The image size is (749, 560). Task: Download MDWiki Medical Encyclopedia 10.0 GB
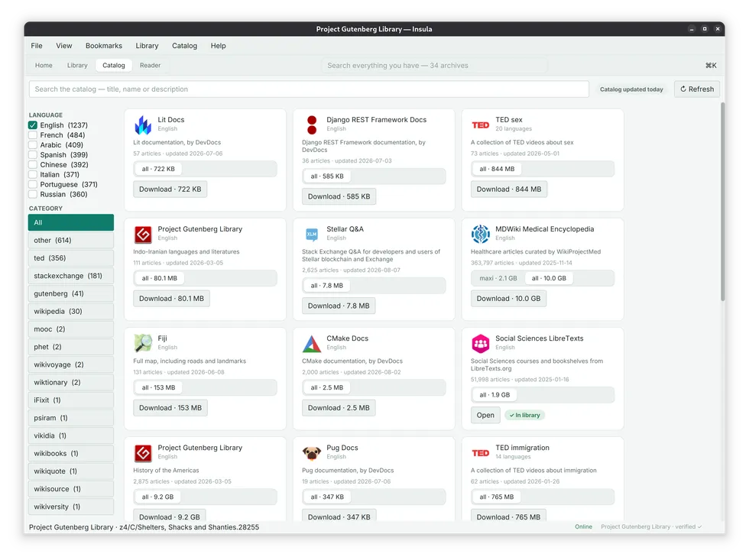pyautogui.click(x=508, y=299)
